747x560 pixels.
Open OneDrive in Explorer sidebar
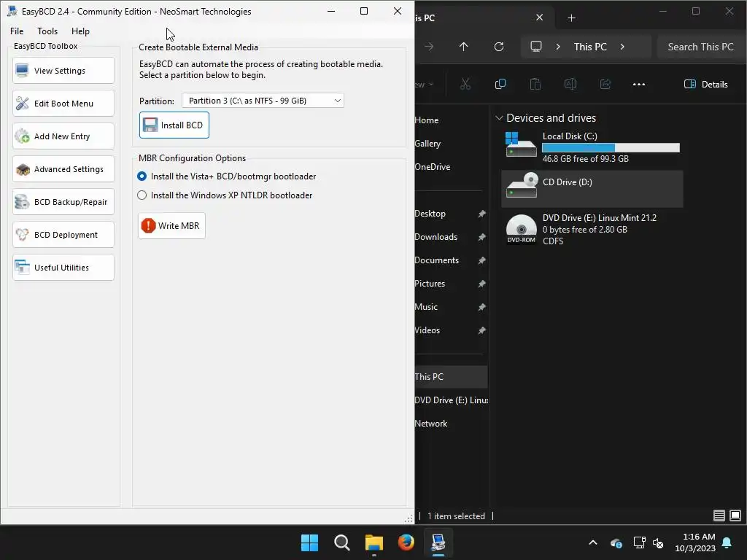pyautogui.click(x=432, y=167)
